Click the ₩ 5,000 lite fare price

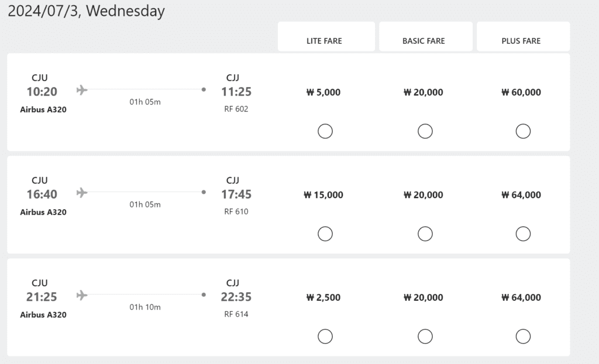(323, 92)
